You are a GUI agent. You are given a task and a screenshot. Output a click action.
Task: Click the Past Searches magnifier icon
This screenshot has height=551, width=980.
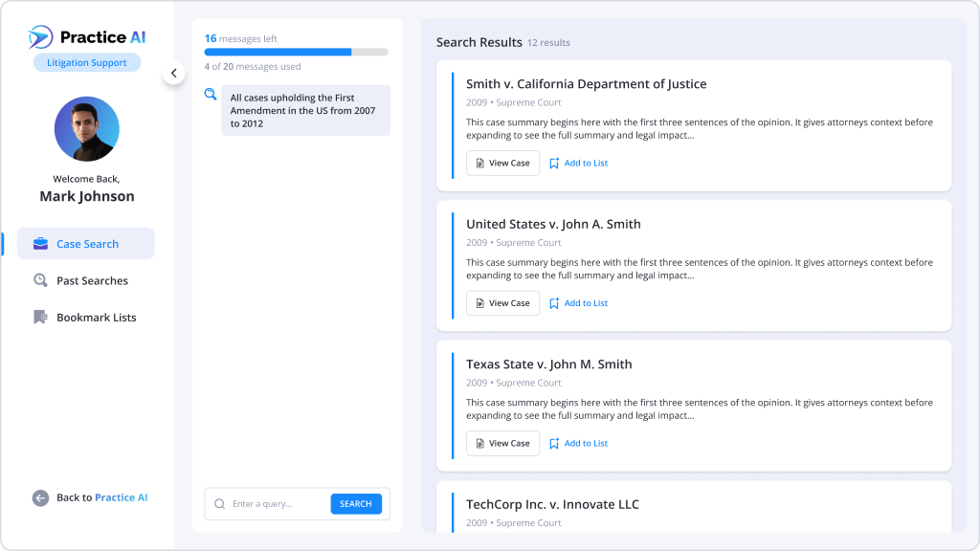(x=40, y=279)
